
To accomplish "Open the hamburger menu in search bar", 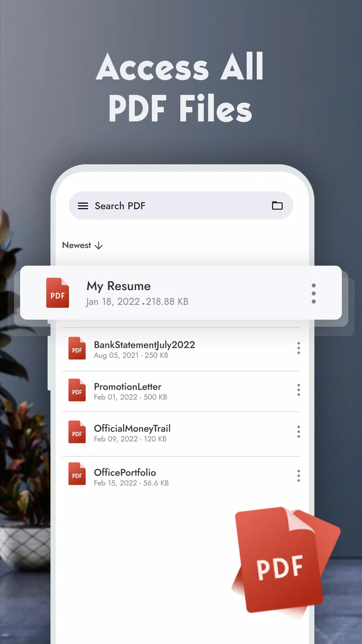I will click(83, 206).
